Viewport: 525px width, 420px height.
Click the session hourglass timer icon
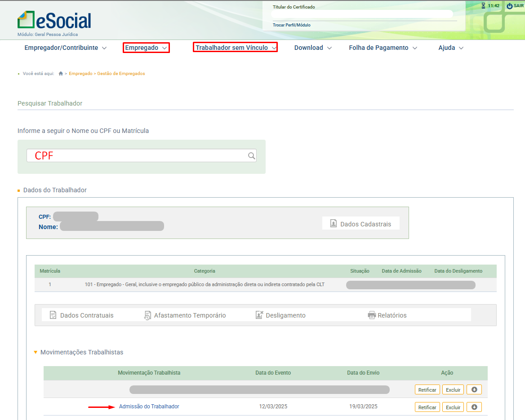[483, 6]
